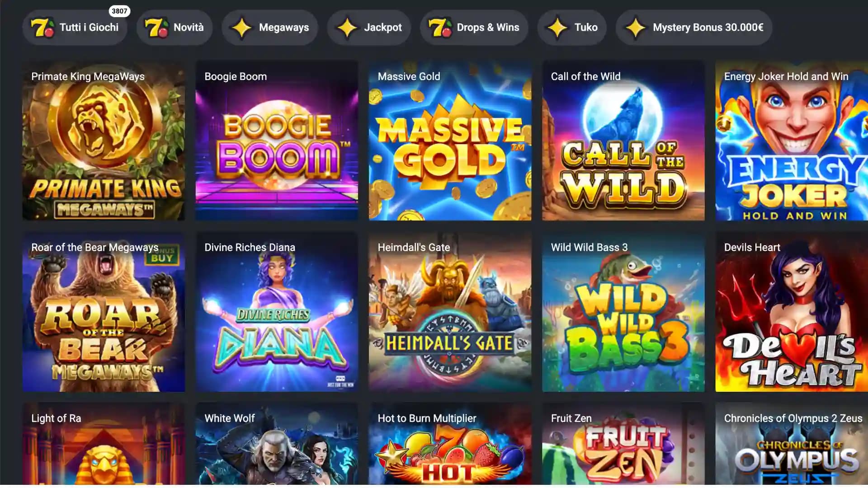Click the 7 cherry icon beside Tutti i Giochi
Image resolution: width=868 pixels, height=488 pixels.
point(42,28)
